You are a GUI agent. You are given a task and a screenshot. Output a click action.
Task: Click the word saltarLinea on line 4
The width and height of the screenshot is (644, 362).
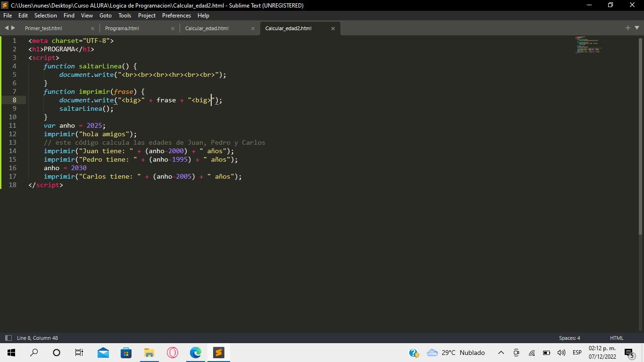[100, 66]
